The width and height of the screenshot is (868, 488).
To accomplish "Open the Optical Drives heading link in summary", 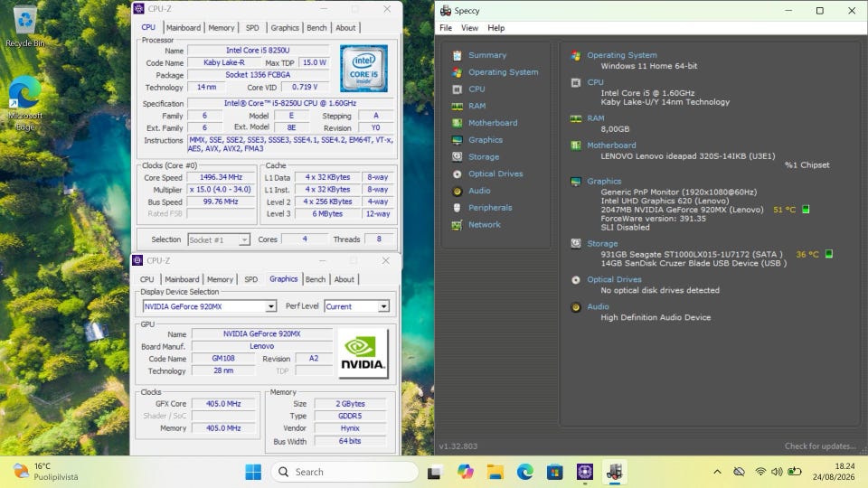I will pyautogui.click(x=615, y=280).
